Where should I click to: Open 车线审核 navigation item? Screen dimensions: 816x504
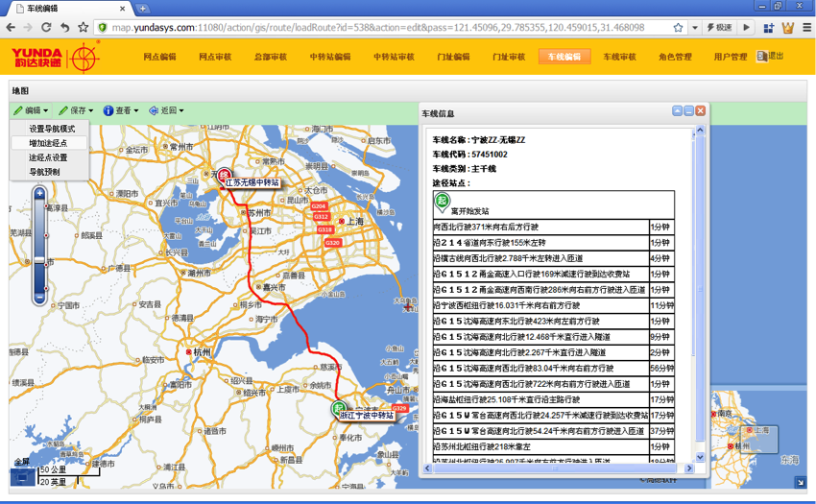(x=619, y=57)
